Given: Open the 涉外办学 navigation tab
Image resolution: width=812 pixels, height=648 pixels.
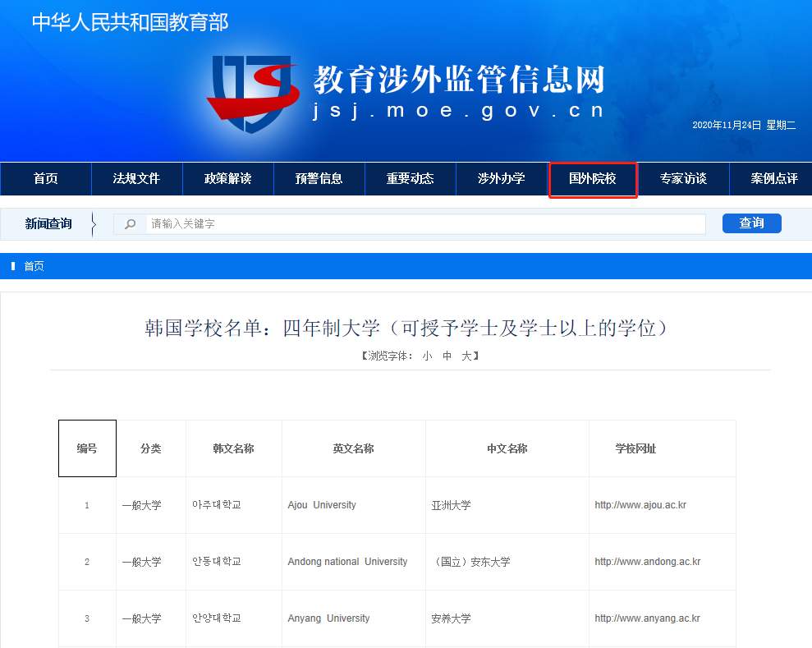Looking at the screenshot, I should pos(502,179).
